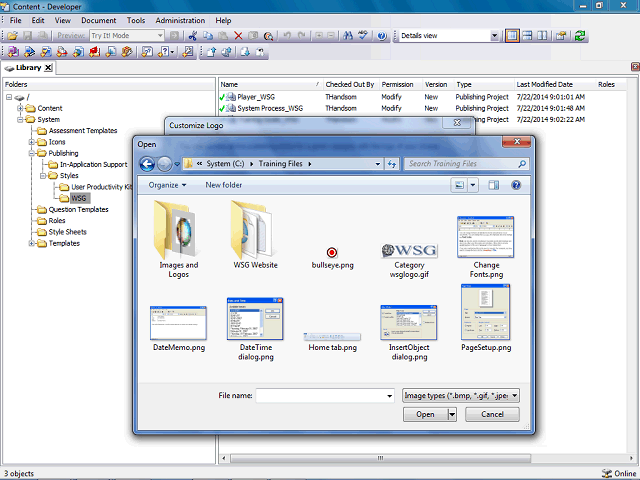Click the blue Help question mark in Developer toolbar

[382, 36]
